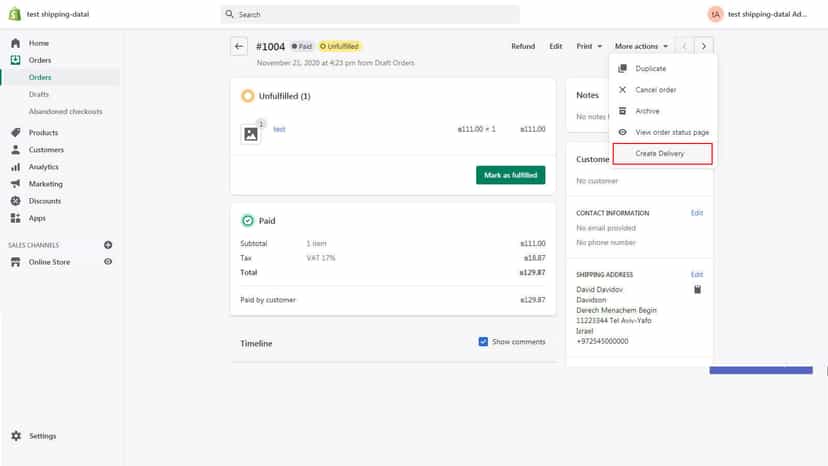The image size is (828, 466).
Task: Open Online Store channel
Action: tap(49, 262)
